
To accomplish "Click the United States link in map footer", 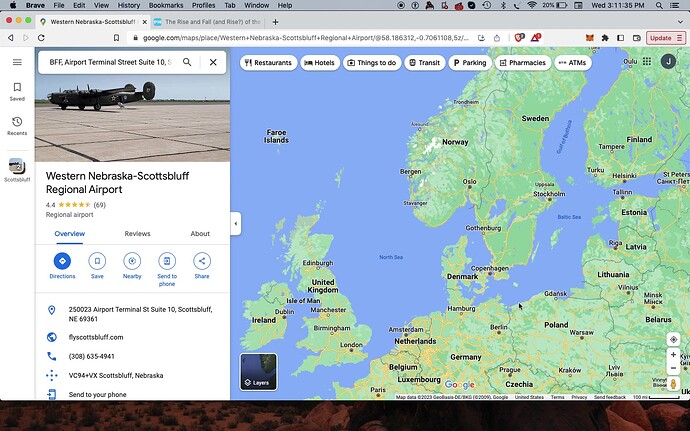I will [529, 397].
